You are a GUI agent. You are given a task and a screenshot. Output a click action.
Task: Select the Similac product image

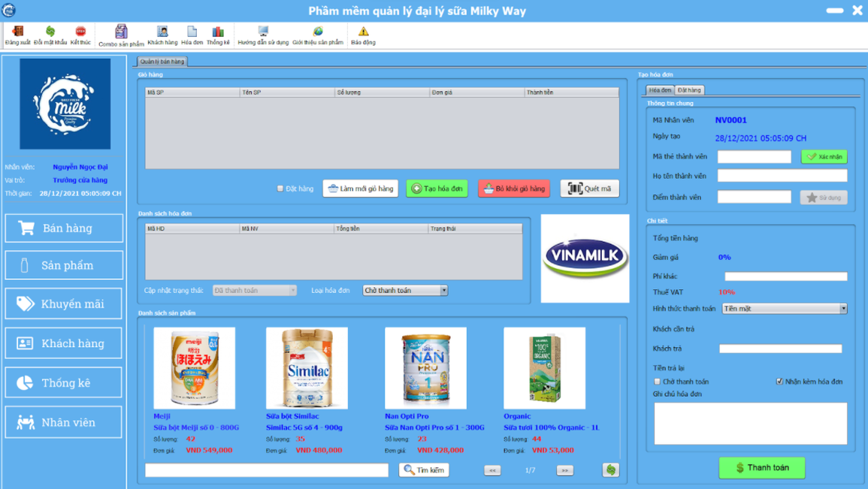click(307, 368)
